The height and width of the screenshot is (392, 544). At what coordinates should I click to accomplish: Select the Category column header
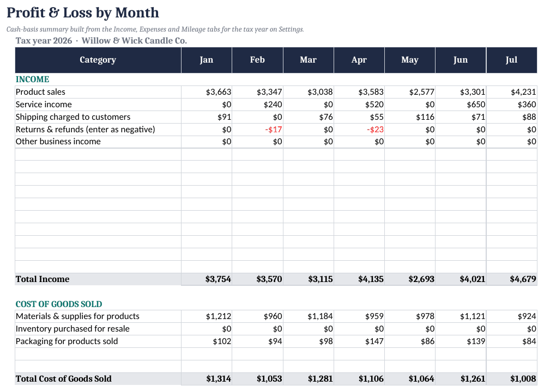pos(98,60)
